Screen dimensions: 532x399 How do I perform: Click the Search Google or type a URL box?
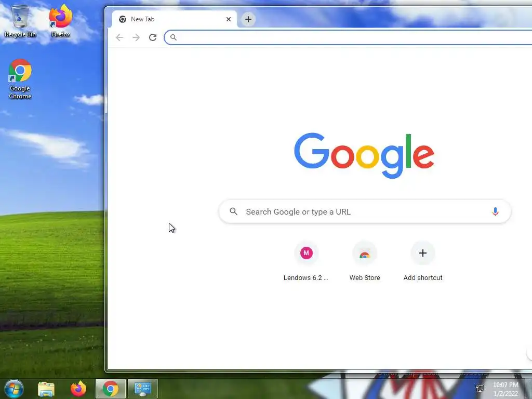365,212
